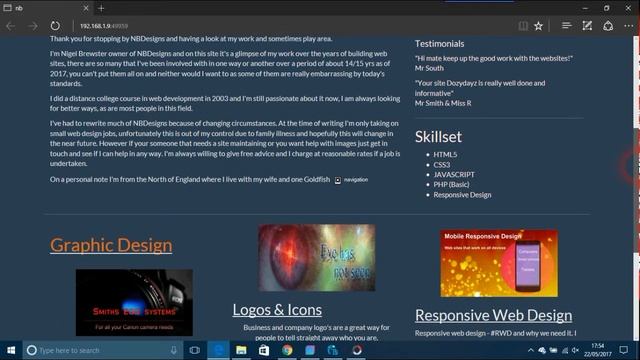Launch Google Chrome from taskbar
This screenshot has height=360, width=640.
pos(287,350)
